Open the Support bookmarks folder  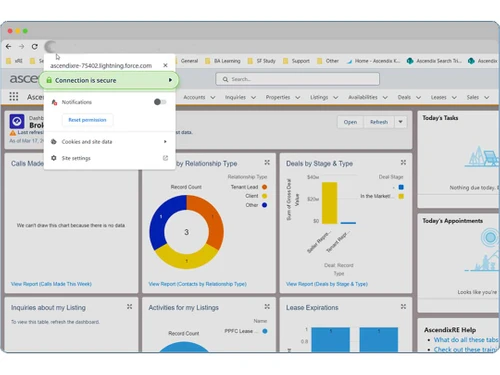click(x=296, y=61)
